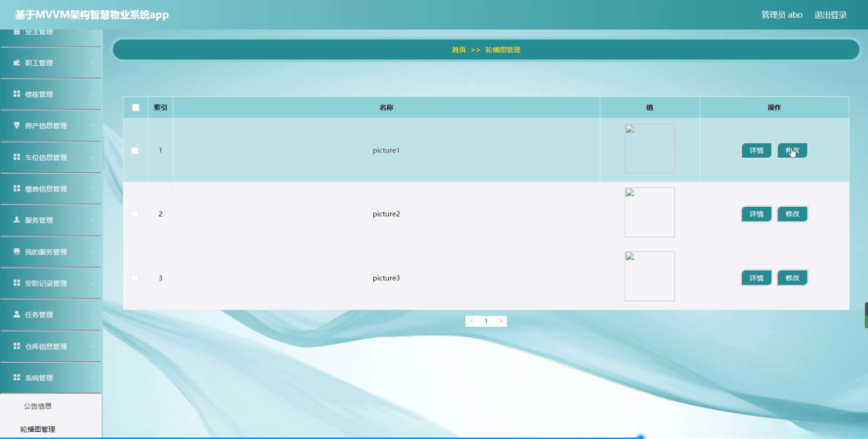Open the 公告信息 submenu item
The image size is (868, 439).
[38, 405]
